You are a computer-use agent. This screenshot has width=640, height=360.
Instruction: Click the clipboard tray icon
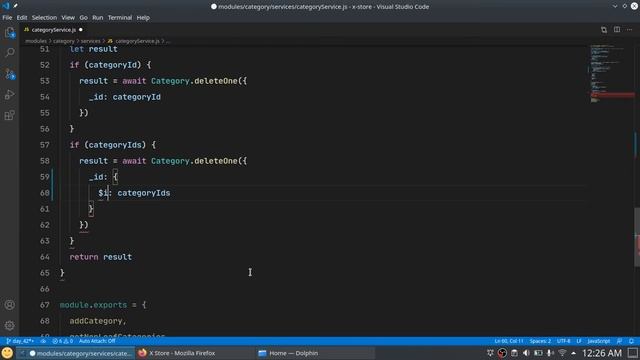pyautogui.click(x=514, y=353)
